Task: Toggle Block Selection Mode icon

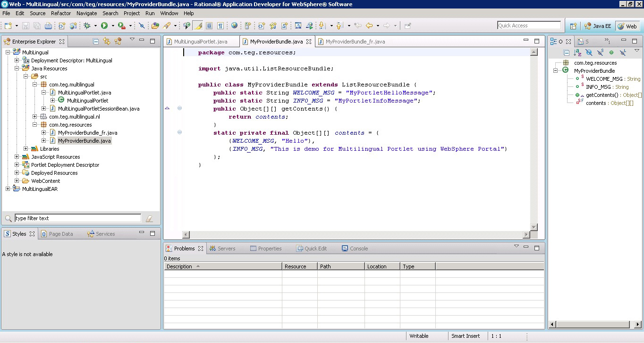Action: pos(209,26)
